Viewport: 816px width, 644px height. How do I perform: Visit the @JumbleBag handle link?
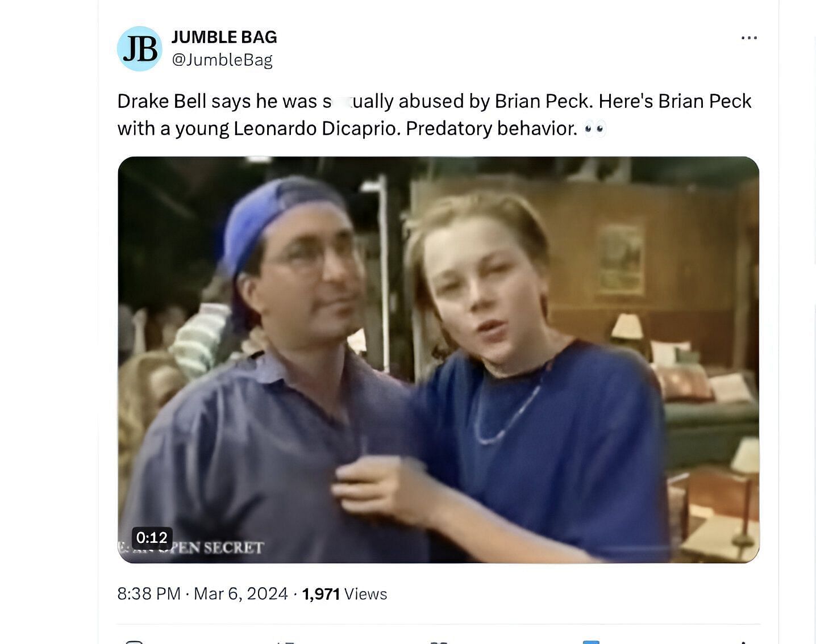pos(222,60)
